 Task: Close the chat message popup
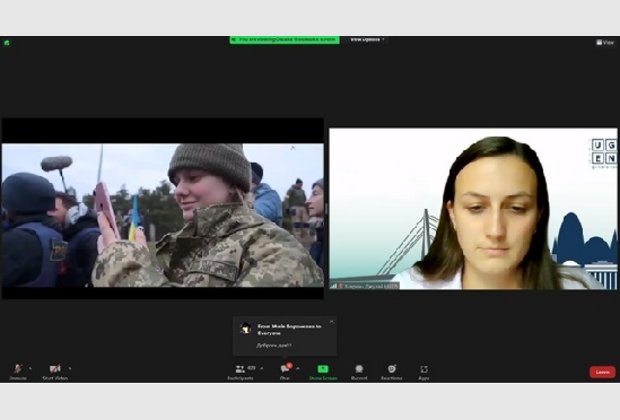pyautogui.click(x=331, y=321)
